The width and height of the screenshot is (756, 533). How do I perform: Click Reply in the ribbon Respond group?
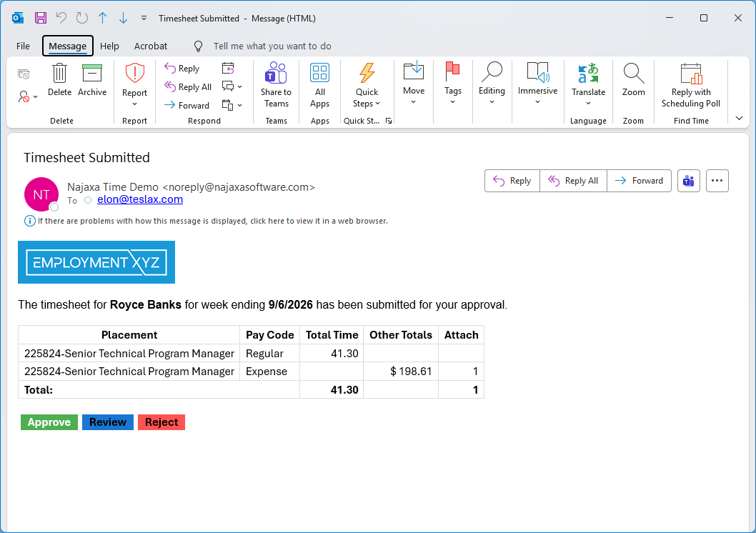(x=181, y=69)
